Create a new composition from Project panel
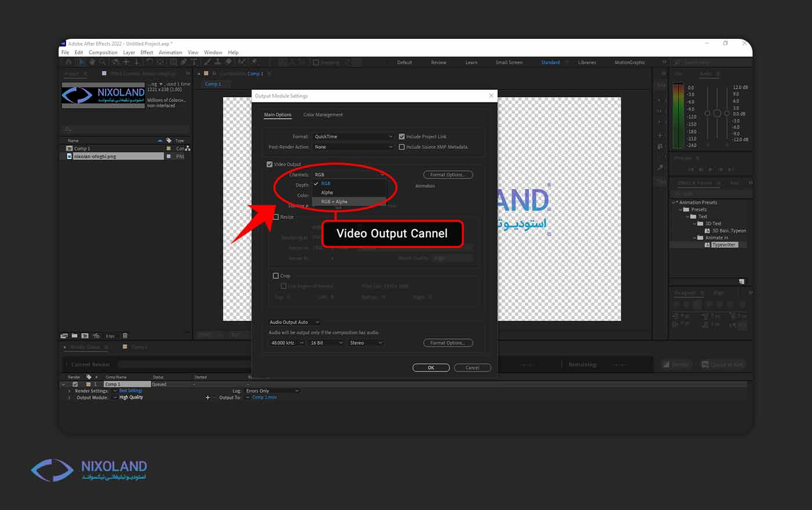 (85, 336)
